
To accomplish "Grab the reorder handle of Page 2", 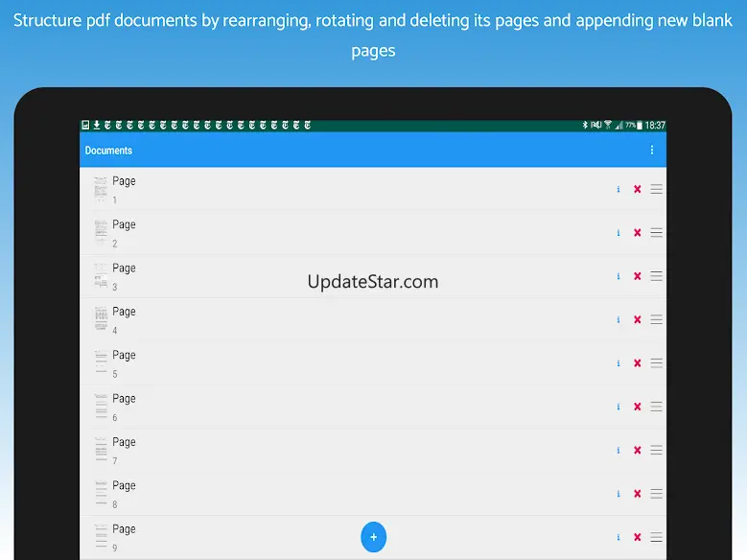I will point(657,233).
